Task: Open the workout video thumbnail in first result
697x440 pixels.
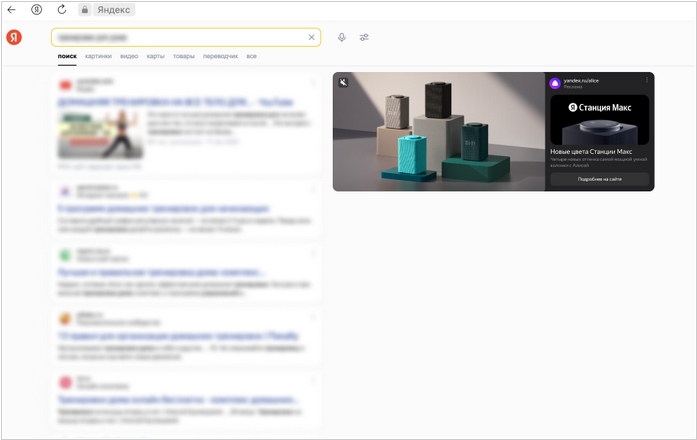Action: pyautogui.click(x=100, y=134)
